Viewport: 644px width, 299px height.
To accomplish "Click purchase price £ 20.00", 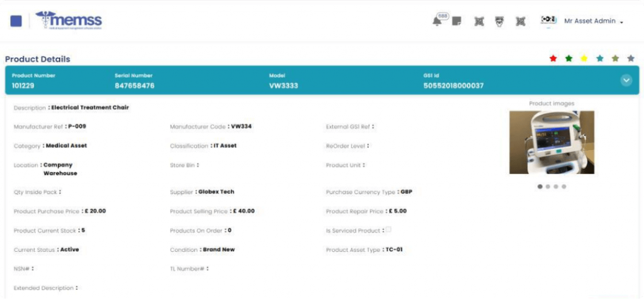I will tap(96, 211).
